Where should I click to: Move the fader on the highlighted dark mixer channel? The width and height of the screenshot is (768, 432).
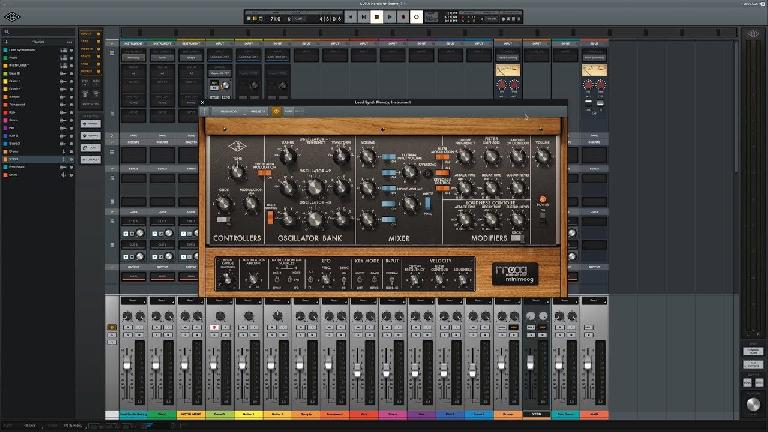[x=530, y=363]
